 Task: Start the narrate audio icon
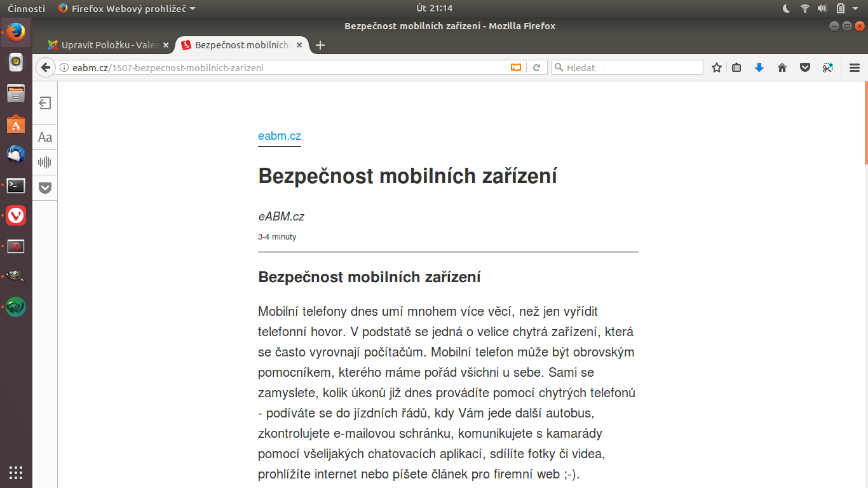pos(45,162)
